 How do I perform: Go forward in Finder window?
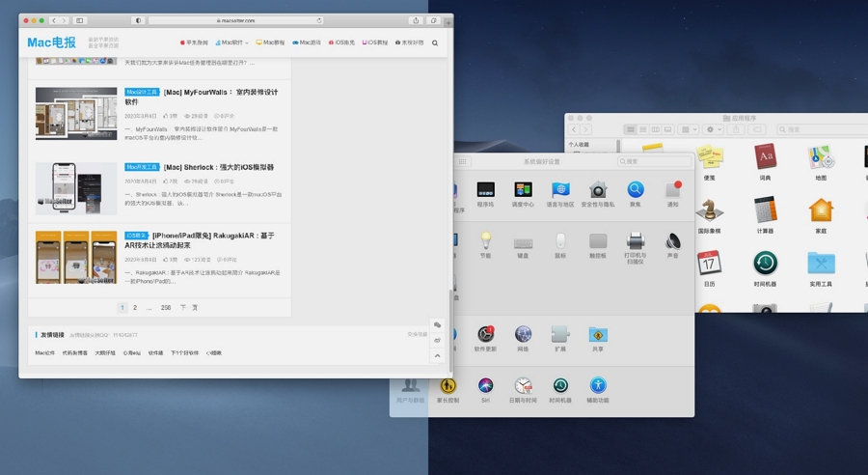click(585, 129)
